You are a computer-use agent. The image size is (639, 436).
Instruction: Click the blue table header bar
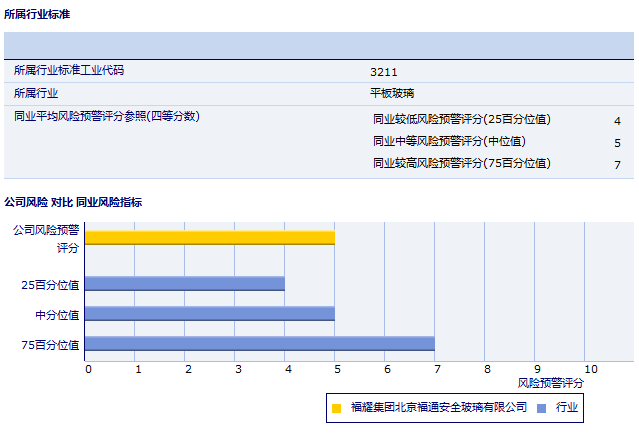[x=319, y=46]
